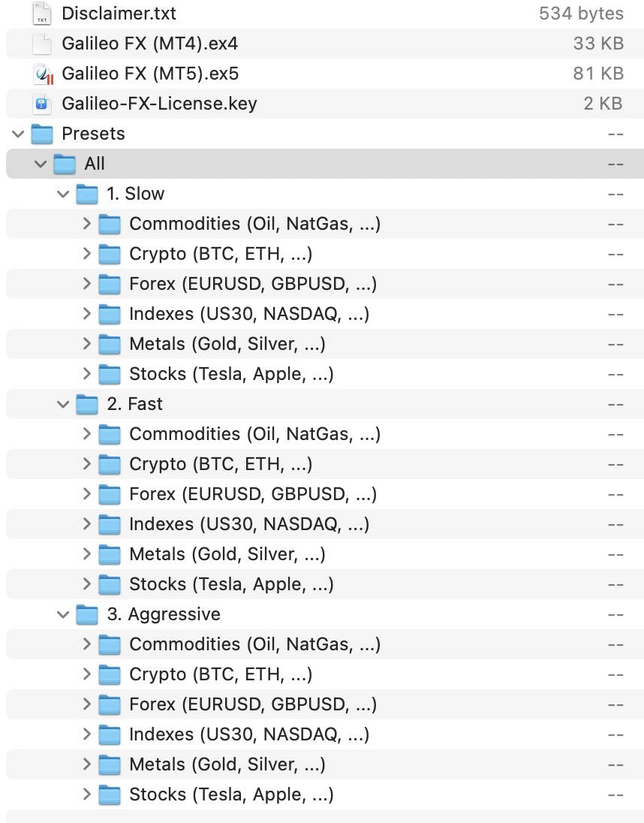Screen dimensions: 644x823
Task: Select the 1. Slow folder icon
Action: click(x=87, y=194)
